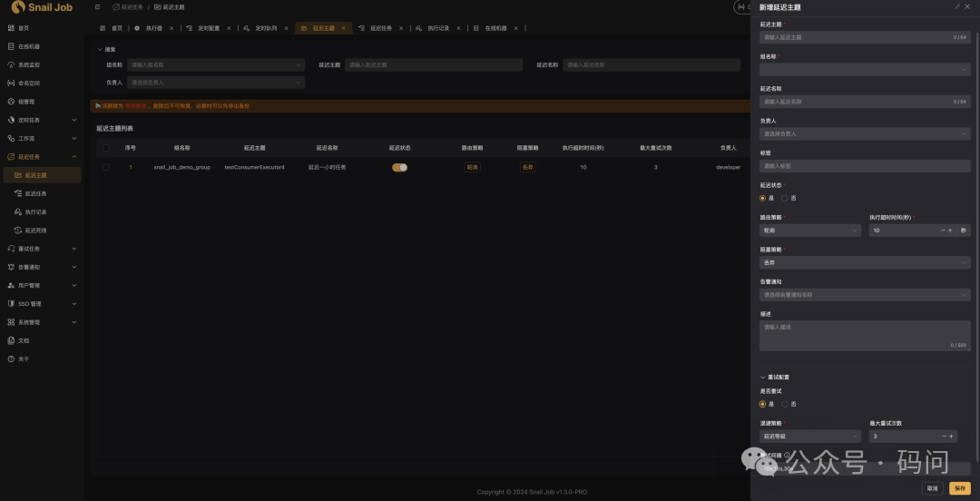Collapse the sidebar with the header fold icon
Image resolution: width=980 pixels, height=501 pixels.
click(97, 7)
